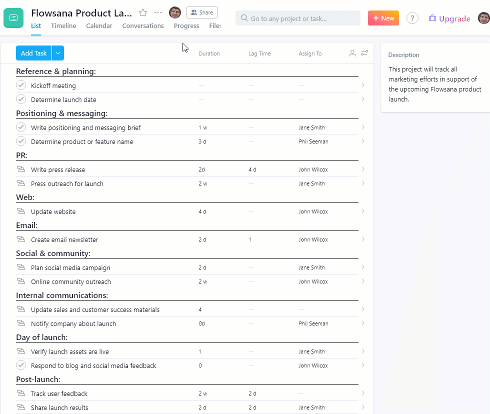Viewport: 490px width, 414px height.
Task: Click the Upgrade link
Action: click(x=449, y=18)
